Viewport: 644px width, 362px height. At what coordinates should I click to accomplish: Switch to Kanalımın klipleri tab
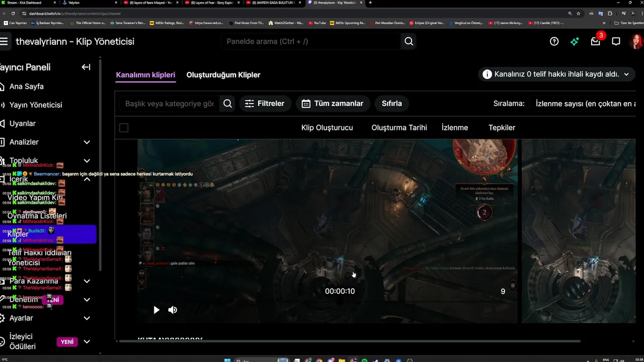coord(145,75)
